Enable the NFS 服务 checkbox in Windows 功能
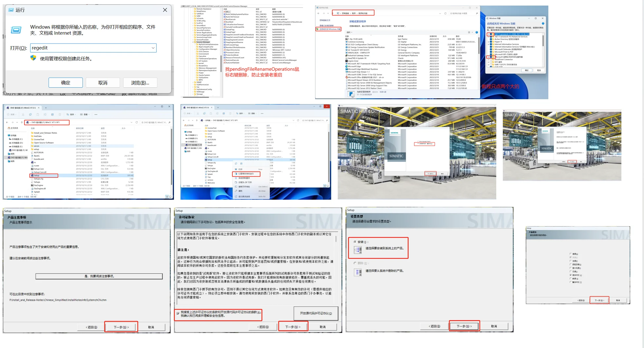Image resolution: width=644 pixels, height=348 pixels. (x=491, y=62)
